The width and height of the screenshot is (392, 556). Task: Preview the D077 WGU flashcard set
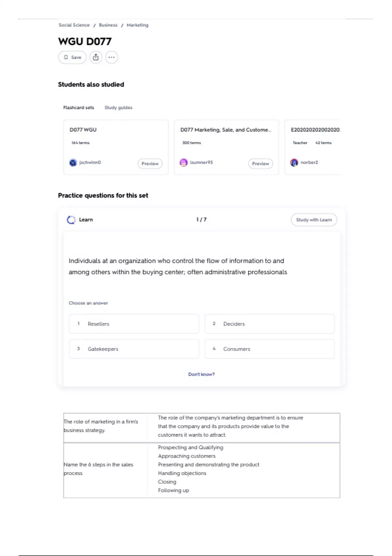pyautogui.click(x=150, y=164)
